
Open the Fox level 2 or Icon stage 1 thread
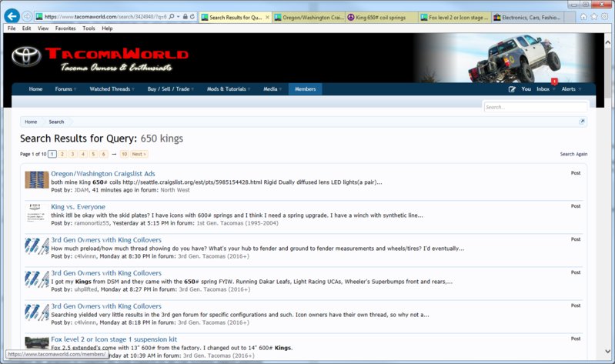coord(114,339)
